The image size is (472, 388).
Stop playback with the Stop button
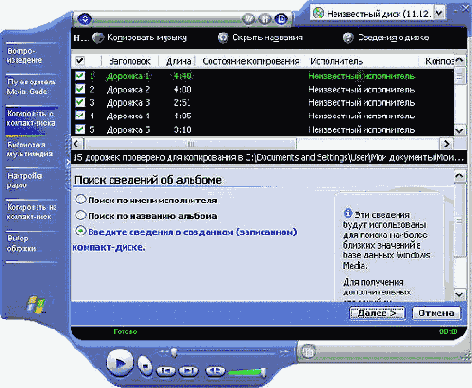(x=145, y=365)
